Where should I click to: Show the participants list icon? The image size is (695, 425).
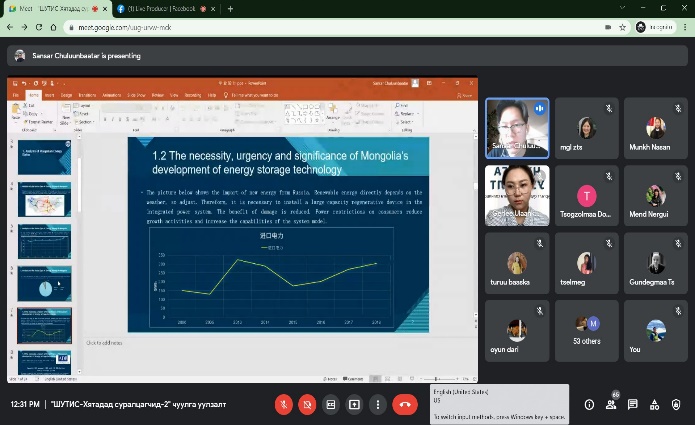[611, 404]
